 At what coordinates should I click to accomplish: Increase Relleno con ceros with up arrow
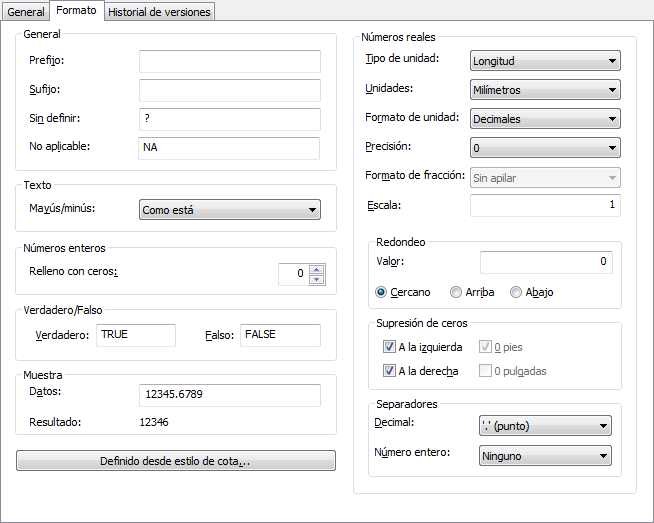(317, 268)
